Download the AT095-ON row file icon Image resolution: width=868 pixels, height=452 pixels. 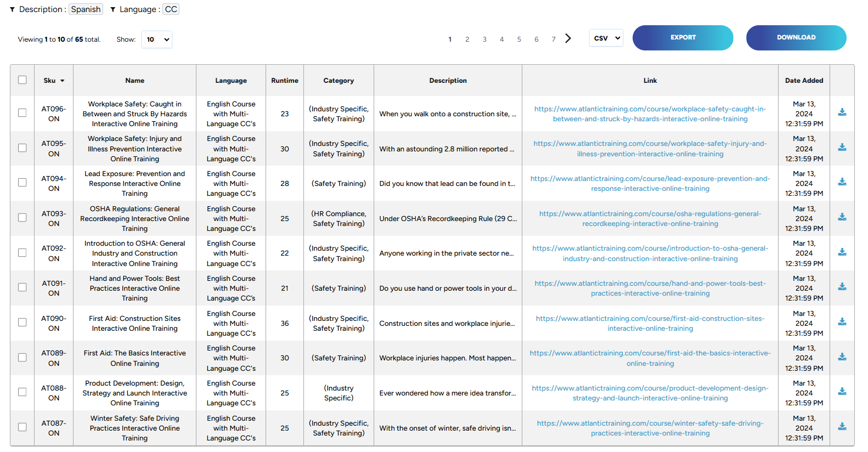coord(842,148)
